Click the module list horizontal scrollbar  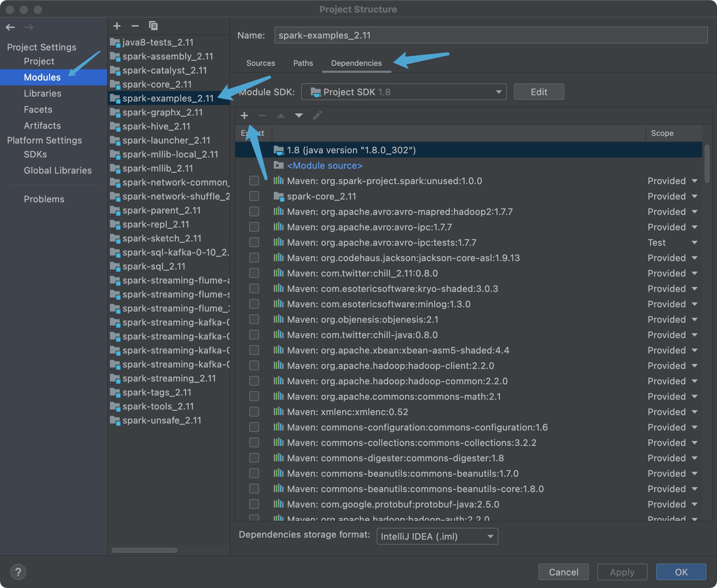[x=144, y=550]
